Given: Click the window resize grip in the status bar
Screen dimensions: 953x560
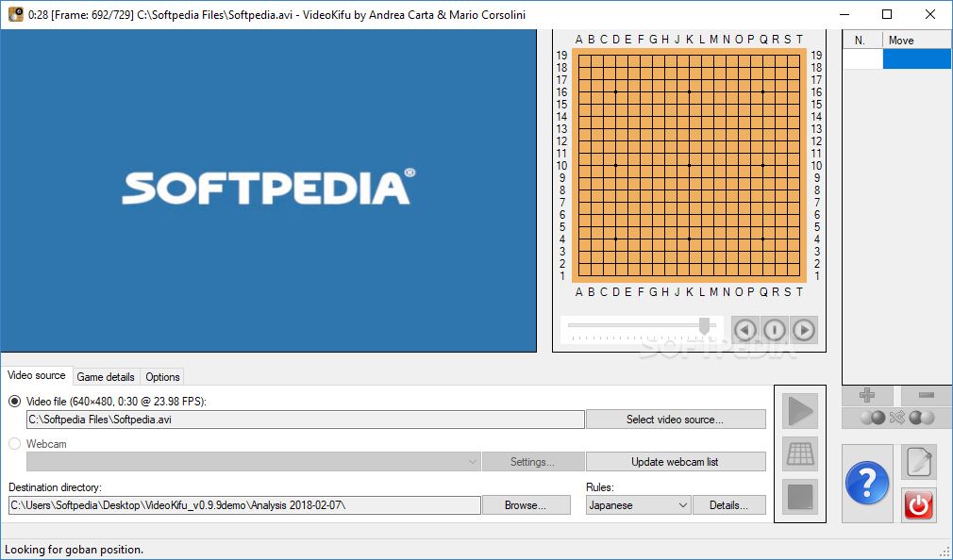Looking at the screenshot, I should pos(945,552).
